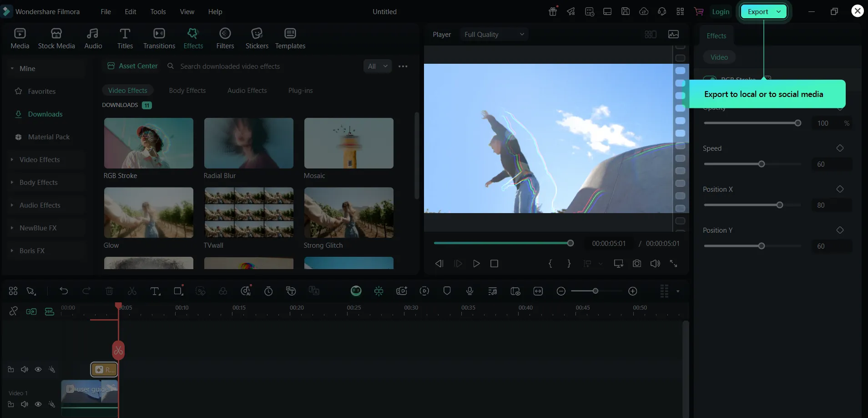The image size is (868, 418).
Task: Click the Position X slider handle
Action: pyautogui.click(x=779, y=205)
